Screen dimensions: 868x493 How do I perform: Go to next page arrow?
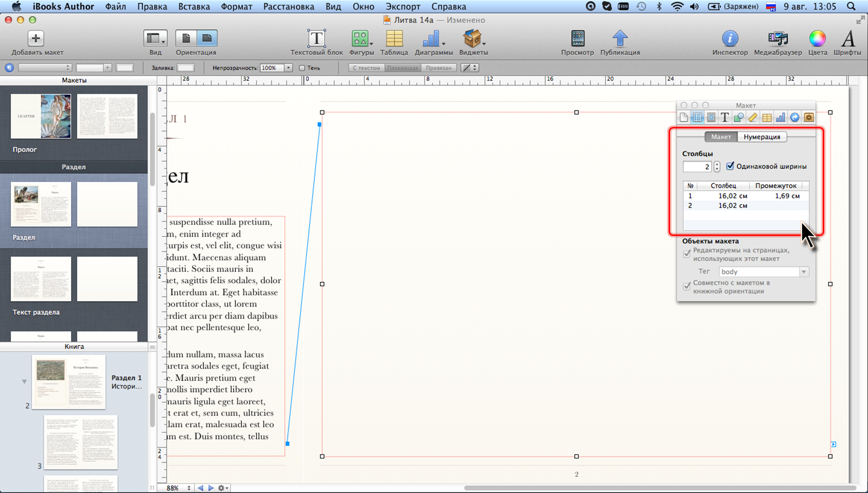(211, 488)
